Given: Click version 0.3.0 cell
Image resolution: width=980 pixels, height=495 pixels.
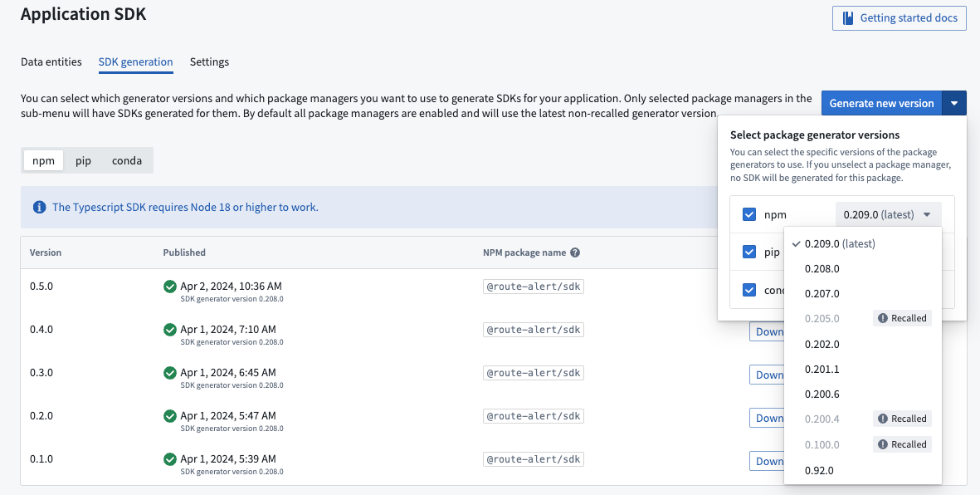Looking at the screenshot, I should click(x=41, y=372).
